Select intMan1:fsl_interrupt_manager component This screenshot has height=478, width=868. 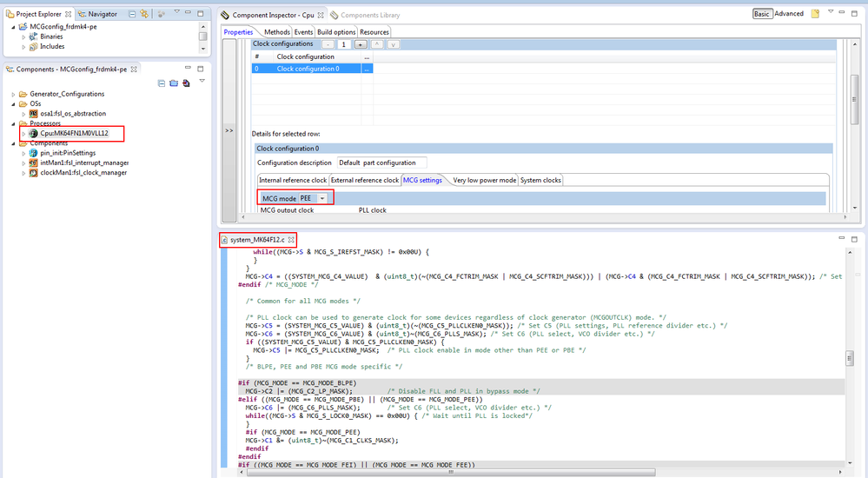[x=84, y=163]
